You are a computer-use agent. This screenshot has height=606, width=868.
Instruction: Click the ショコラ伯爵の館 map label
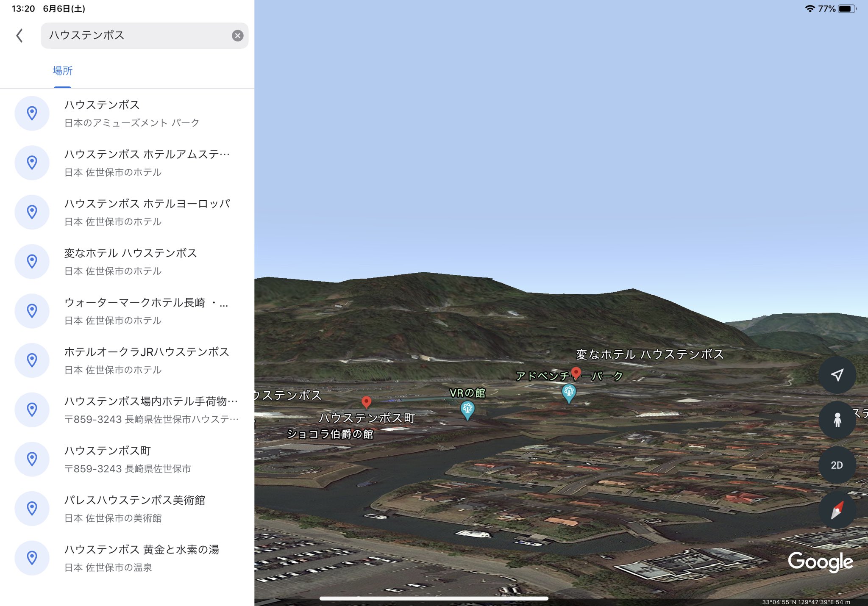tap(330, 434)
